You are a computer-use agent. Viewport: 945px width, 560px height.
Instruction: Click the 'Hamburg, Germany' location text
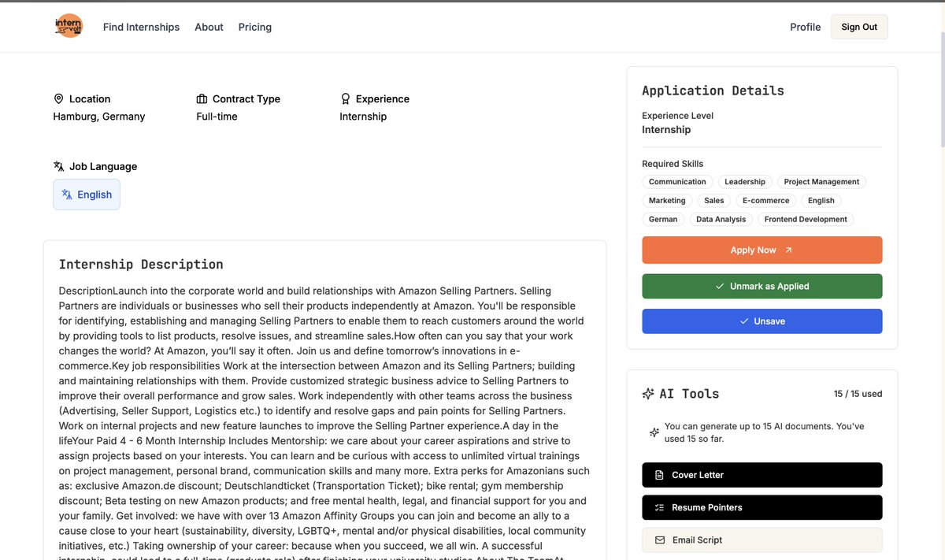pos(99,117)
